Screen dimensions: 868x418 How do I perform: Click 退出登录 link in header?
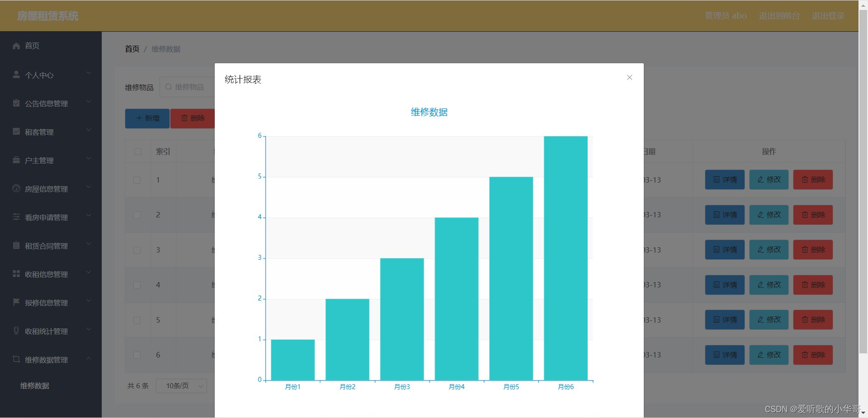point(828,16)
